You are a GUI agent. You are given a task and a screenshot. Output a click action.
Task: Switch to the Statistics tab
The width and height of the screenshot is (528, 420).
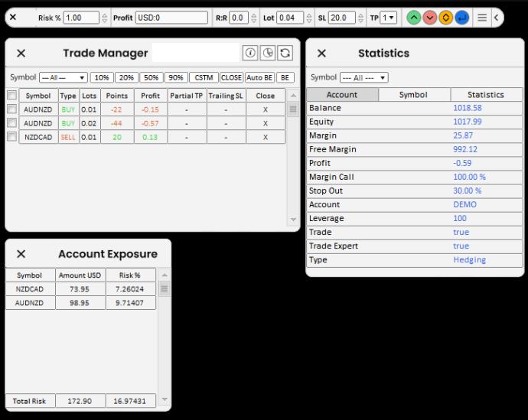point(486,95)
